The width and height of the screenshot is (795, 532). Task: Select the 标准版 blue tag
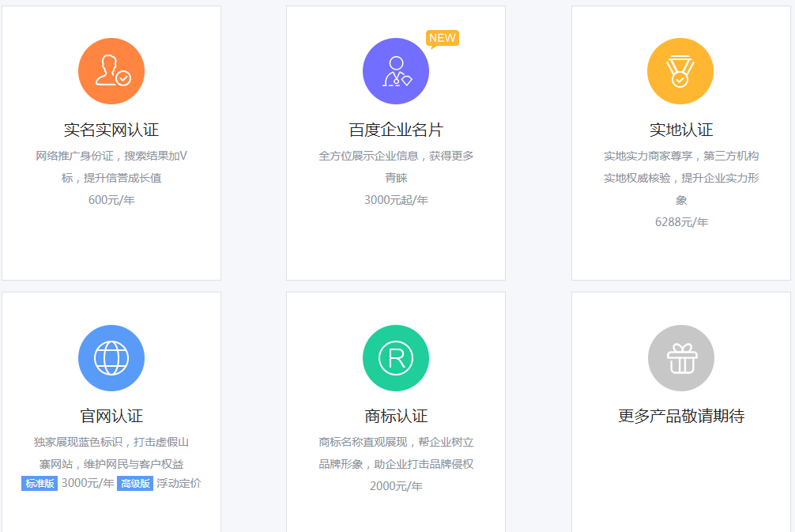tap(40, 483)
